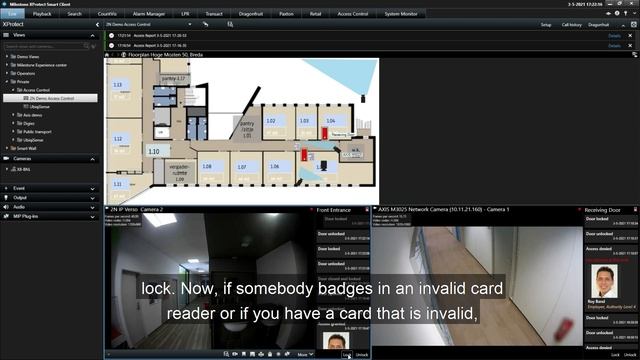Click the Dragonfruit toolbar button
This screenshot has height=360, width=640.
point(598,25)
